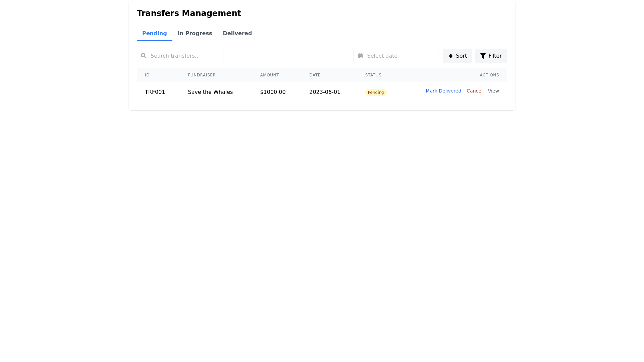Click the TRF001 transfer ID cell
The image size is (644, 362).
155,92
